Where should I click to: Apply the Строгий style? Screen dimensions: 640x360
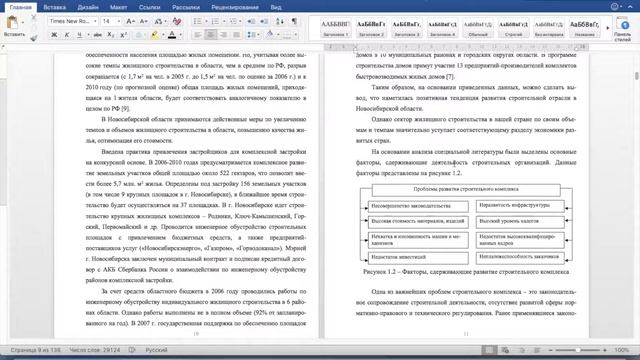(x=513, y=28)
